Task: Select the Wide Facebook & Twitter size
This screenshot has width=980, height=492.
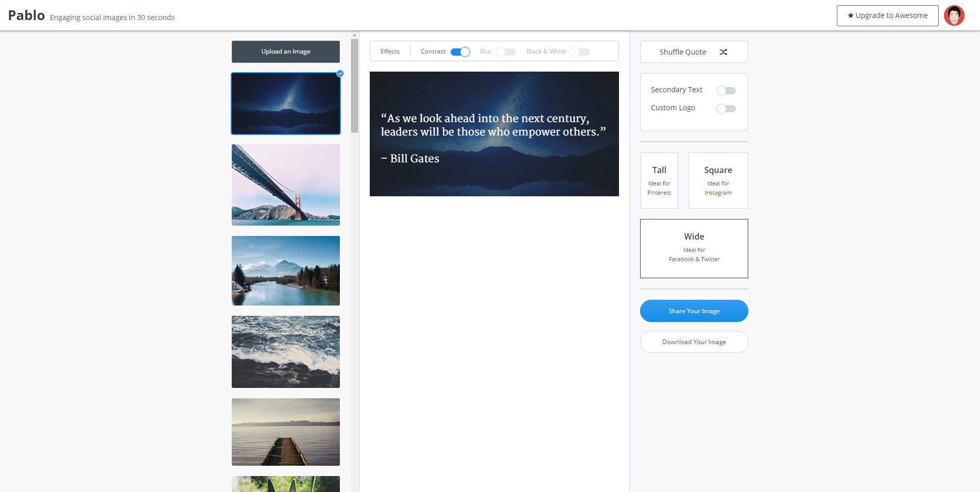Action: click(694, 249)
